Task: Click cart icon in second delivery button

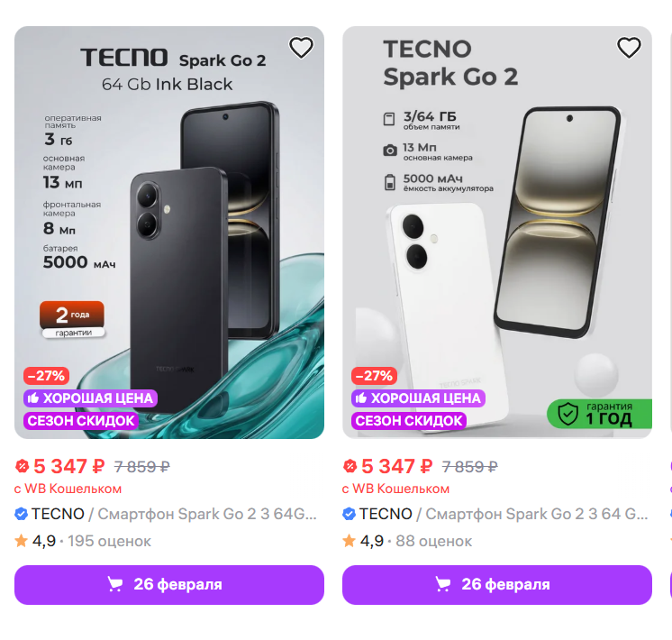Action: click(443, 584)
